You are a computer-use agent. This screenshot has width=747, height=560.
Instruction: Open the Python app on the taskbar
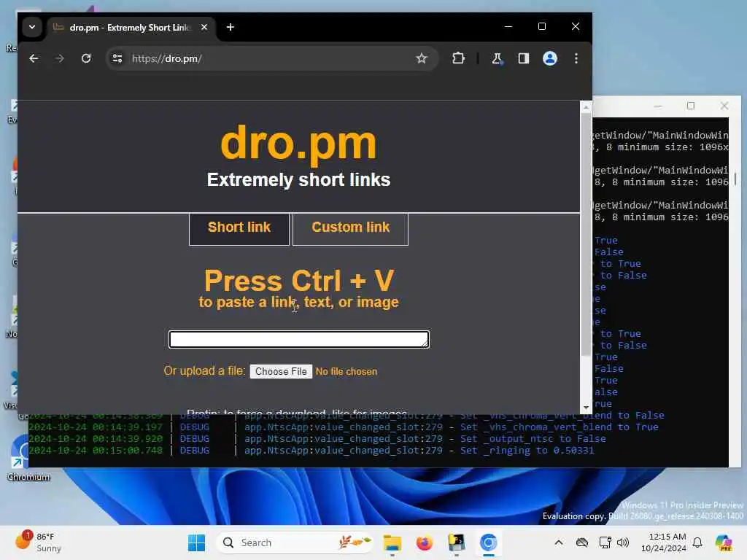457,542
